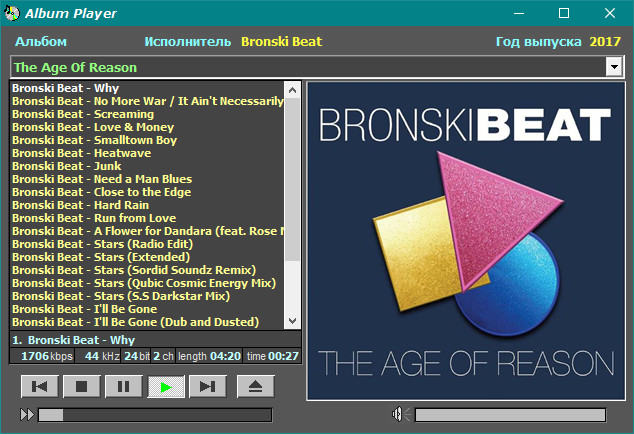Adjust the volume slider bar
Viewport: 634px width, 434px height.
click(x=510, y=415)
